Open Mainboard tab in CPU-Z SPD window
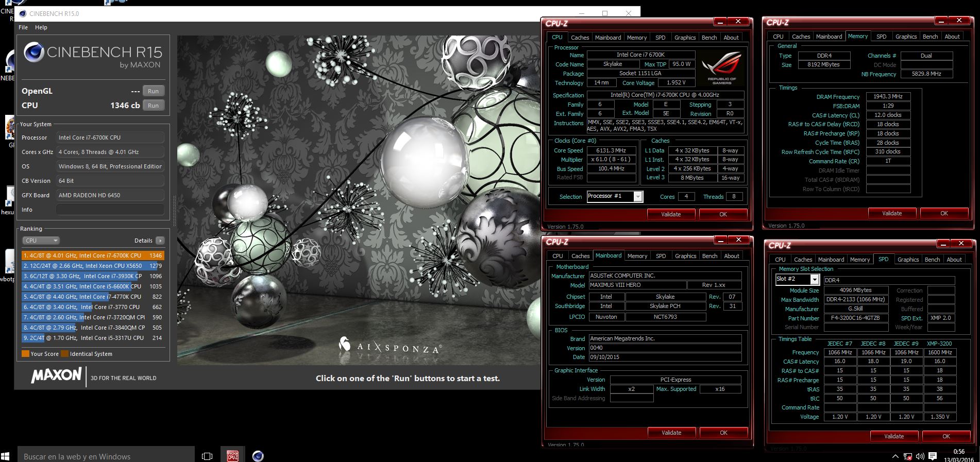Screen dimensions: 980x462 [x=831, y=260]
